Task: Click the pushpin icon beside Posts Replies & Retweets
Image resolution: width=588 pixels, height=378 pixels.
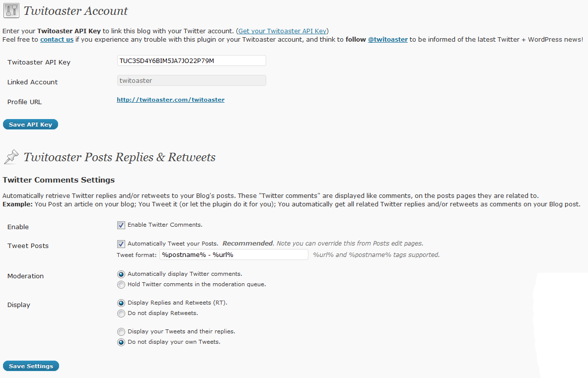Action: (11, 157)
